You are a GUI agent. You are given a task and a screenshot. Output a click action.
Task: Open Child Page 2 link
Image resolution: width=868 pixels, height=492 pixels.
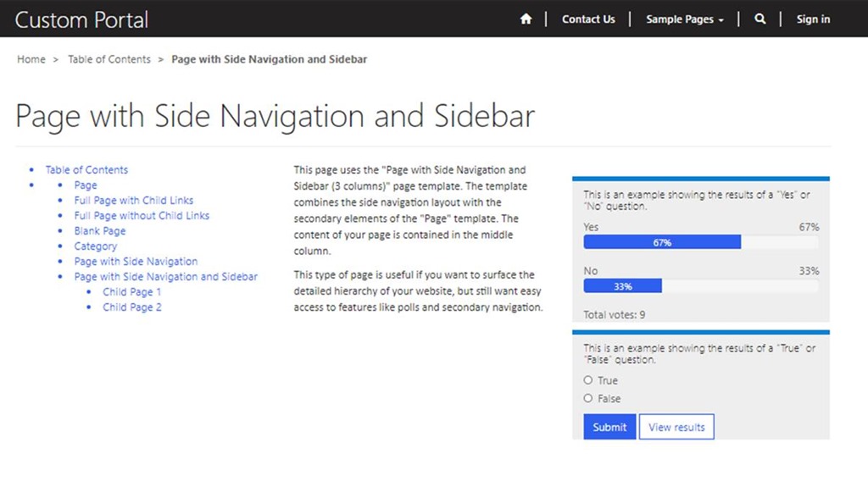(131, 307)
